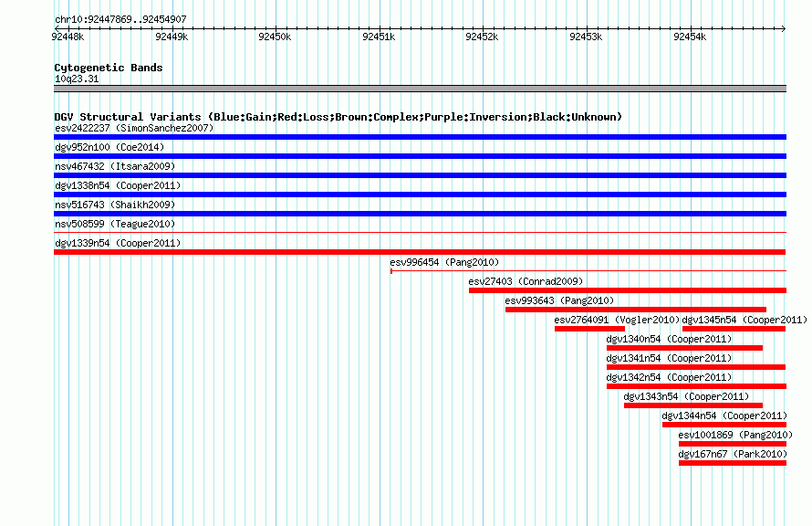Image resolution: width=812 pixels, height=526 pixels.
Task: Select the red bar under esv993643
Action: click(x=636, y=310)
